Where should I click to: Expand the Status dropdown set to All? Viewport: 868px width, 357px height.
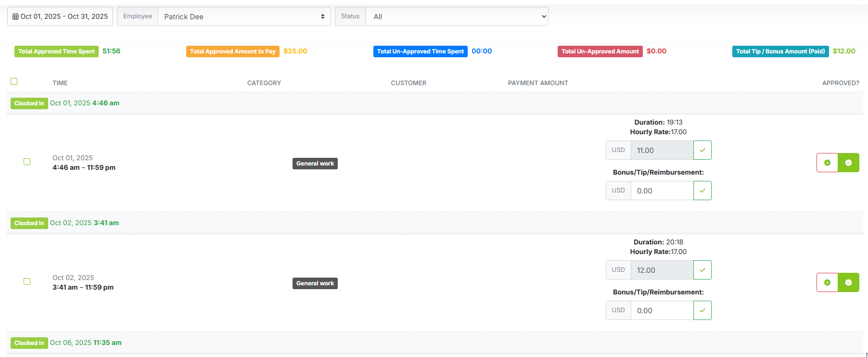tap(456, 16)
